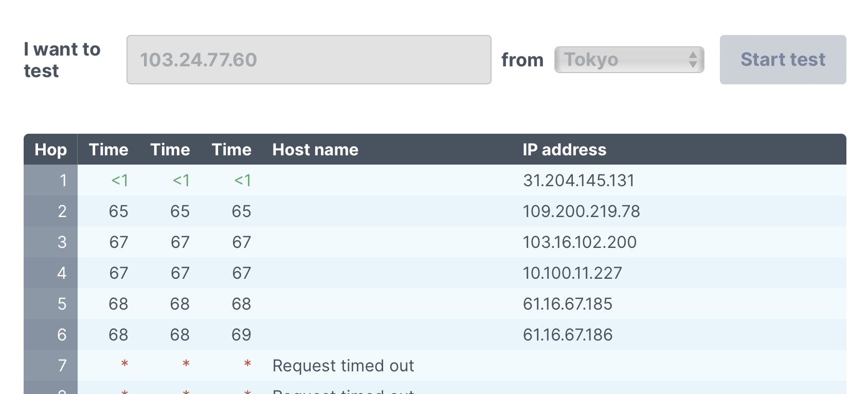Click the IP address column header

point(564,150)
